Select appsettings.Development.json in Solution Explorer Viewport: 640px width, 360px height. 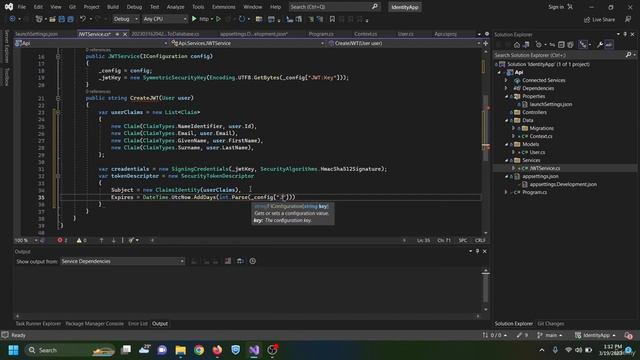[563, 184]
